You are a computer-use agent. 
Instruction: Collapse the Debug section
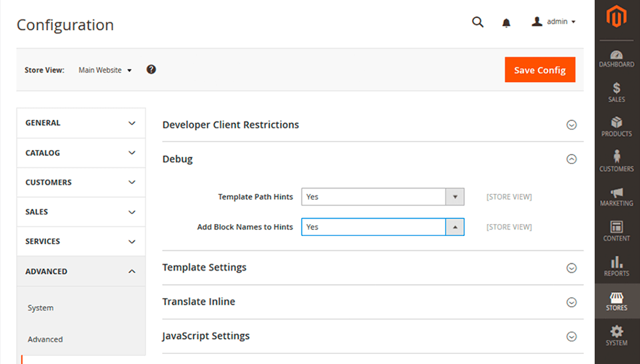571,159
